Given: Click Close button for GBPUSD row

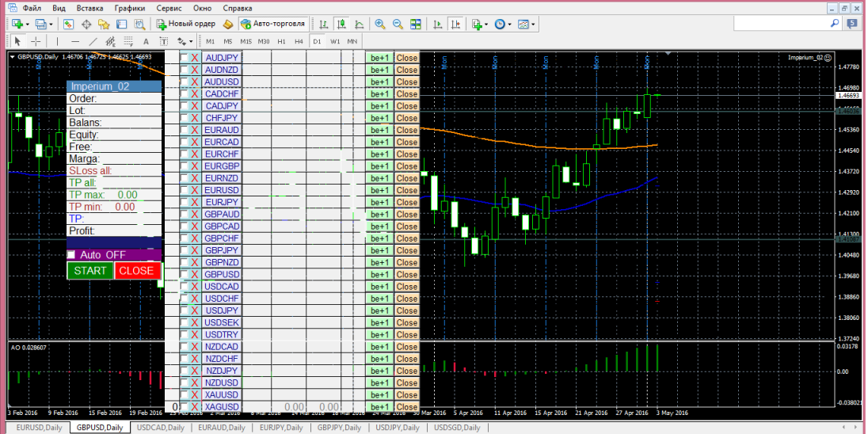Looking at the screenshot, I should (407, 275).
